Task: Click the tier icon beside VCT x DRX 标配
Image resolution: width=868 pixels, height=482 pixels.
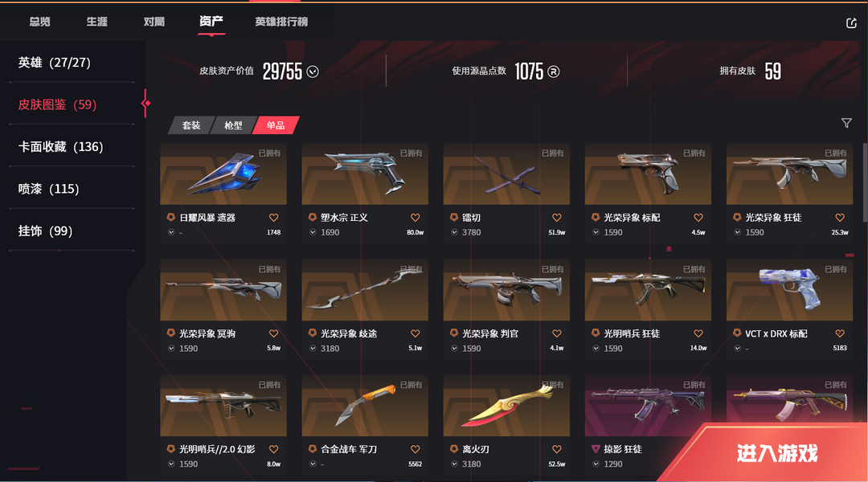Action: click(x=737, y=333)
